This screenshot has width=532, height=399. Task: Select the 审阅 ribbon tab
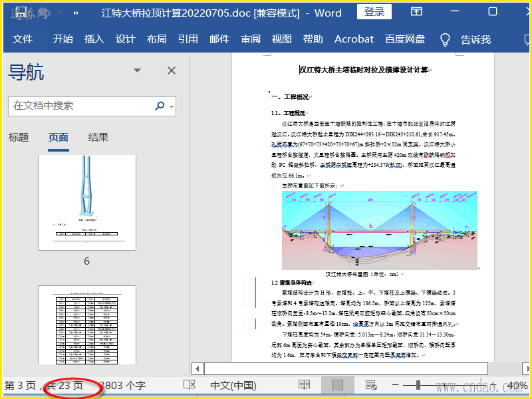pos(251,39)
